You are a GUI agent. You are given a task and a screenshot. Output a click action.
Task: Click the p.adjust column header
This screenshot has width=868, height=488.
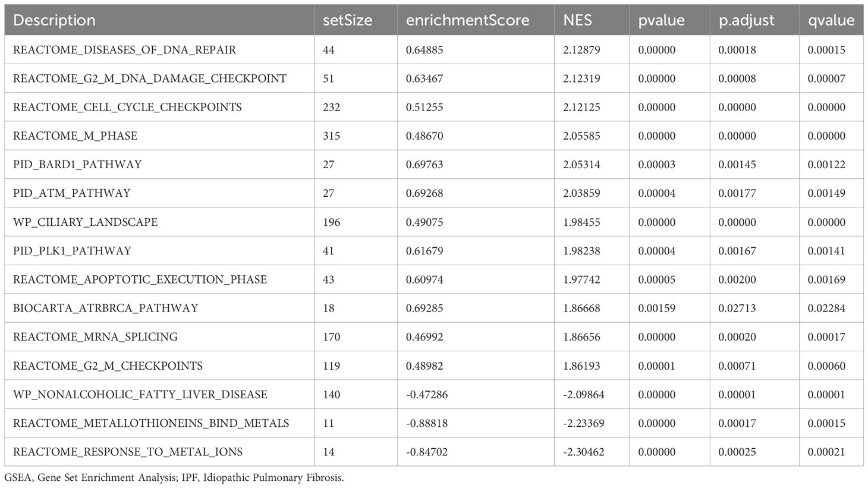click(x=754, y=20)
